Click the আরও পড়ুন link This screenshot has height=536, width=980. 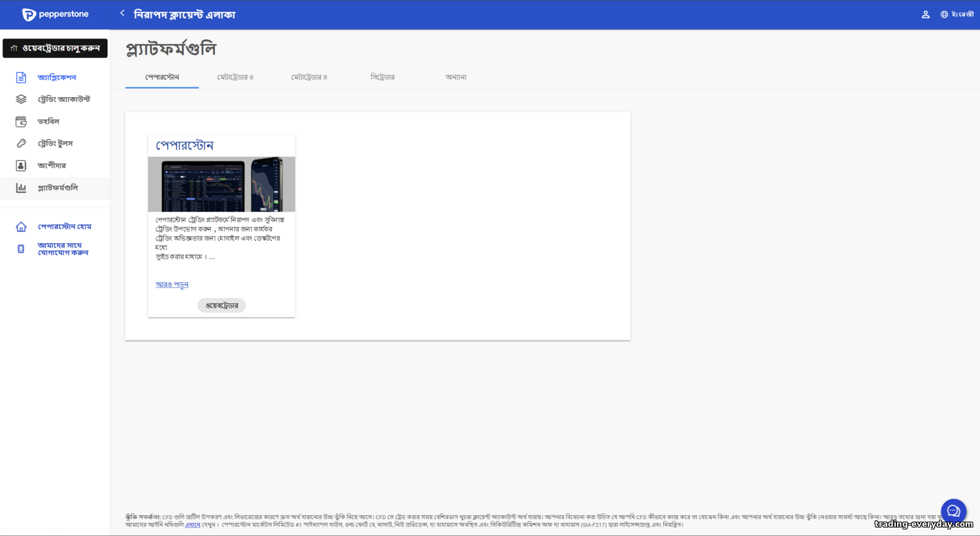[172, 284]
